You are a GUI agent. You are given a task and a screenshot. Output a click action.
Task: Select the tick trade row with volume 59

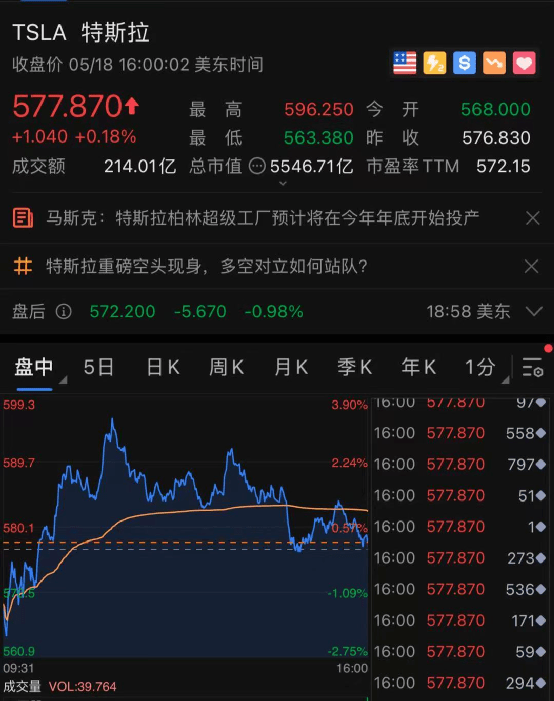(x=461, y=652)
